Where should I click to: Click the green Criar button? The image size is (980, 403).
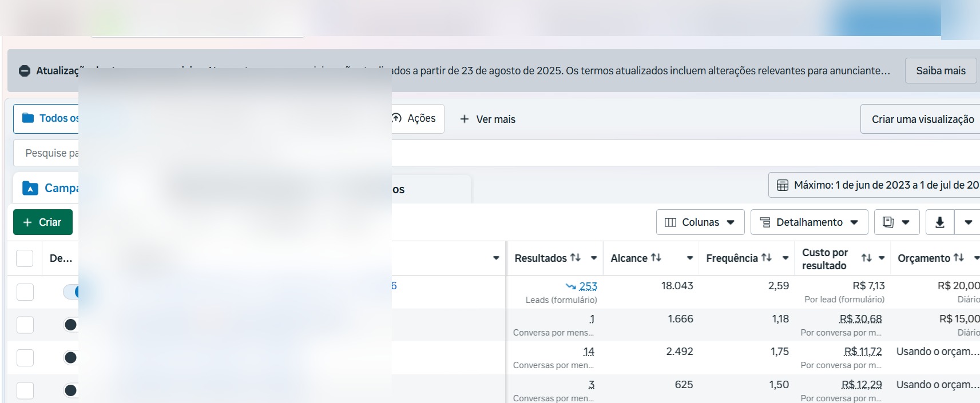[x=43, y=222]
